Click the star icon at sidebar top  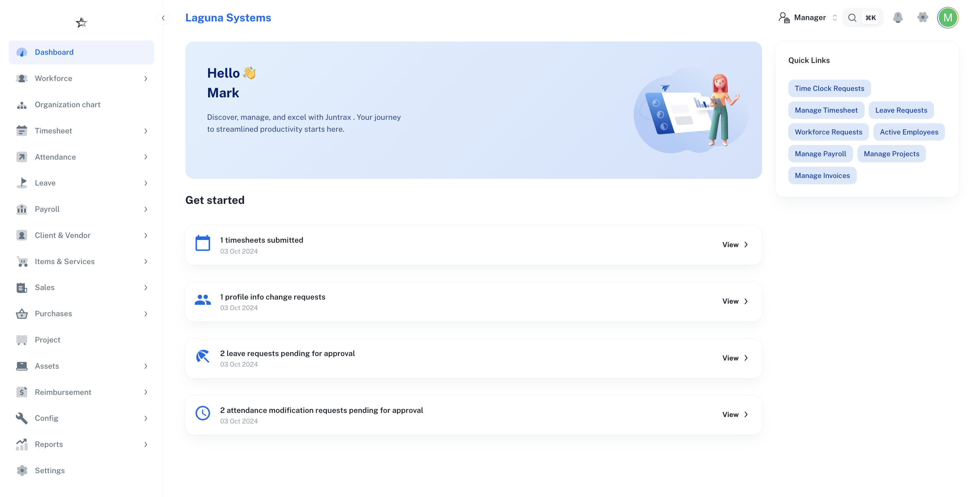click(81, 22)
